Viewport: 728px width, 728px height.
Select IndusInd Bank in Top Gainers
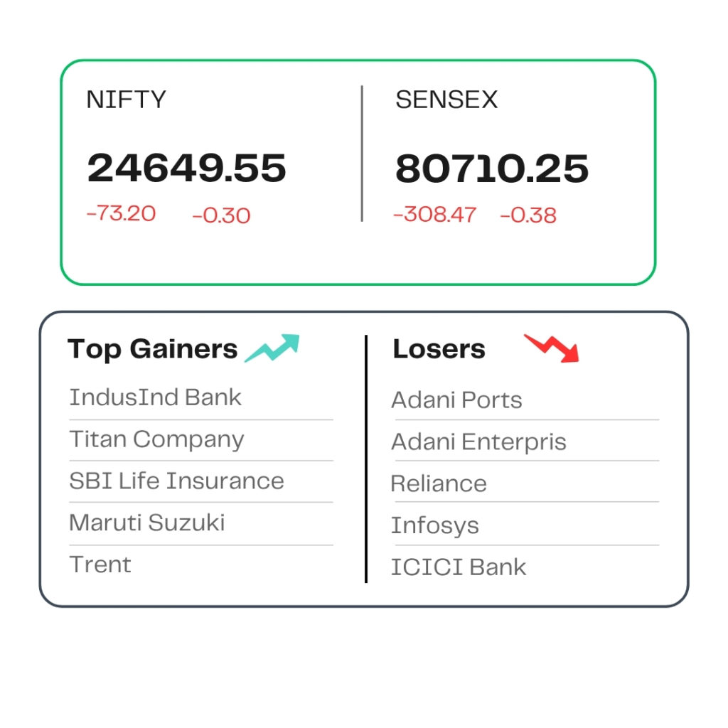tap(155, 397)
